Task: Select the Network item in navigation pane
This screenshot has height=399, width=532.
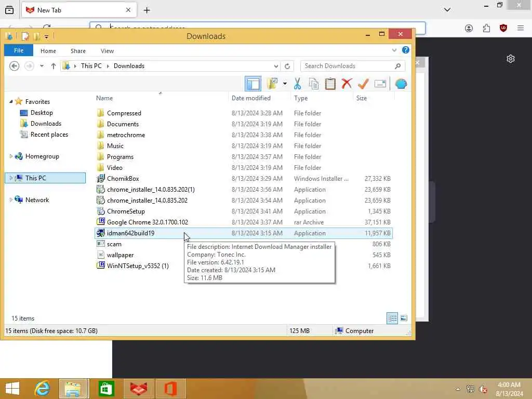Action: tap(37, 200)
